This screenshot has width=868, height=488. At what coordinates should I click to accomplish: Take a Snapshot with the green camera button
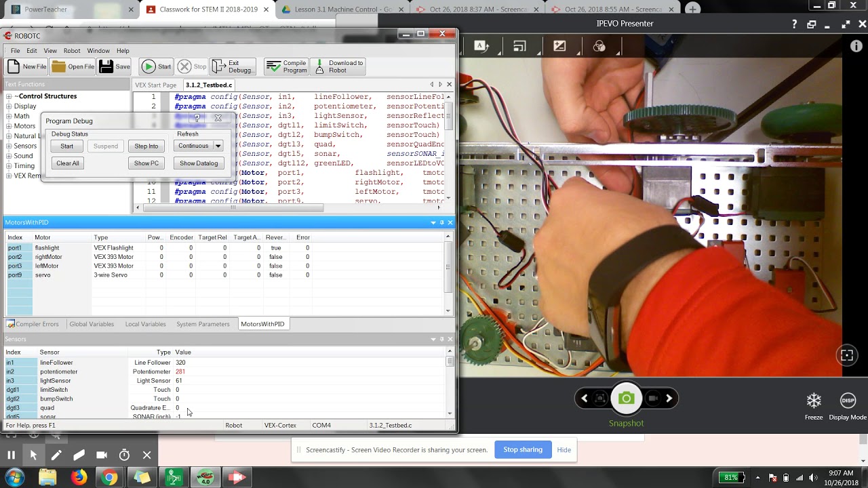click(x=626, y=399)
